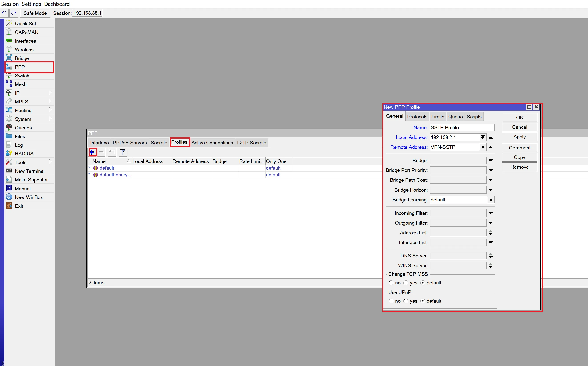Open the Switch section

(x=29, y=76)
